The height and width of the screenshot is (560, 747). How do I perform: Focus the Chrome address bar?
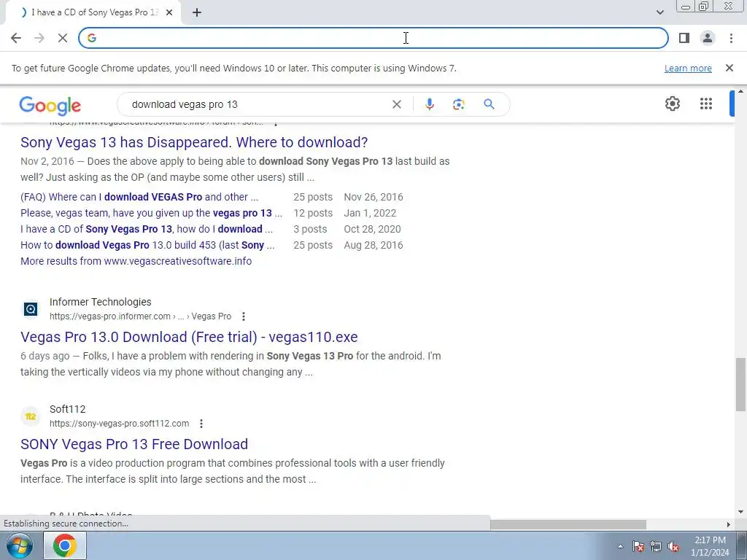(373, 38)
